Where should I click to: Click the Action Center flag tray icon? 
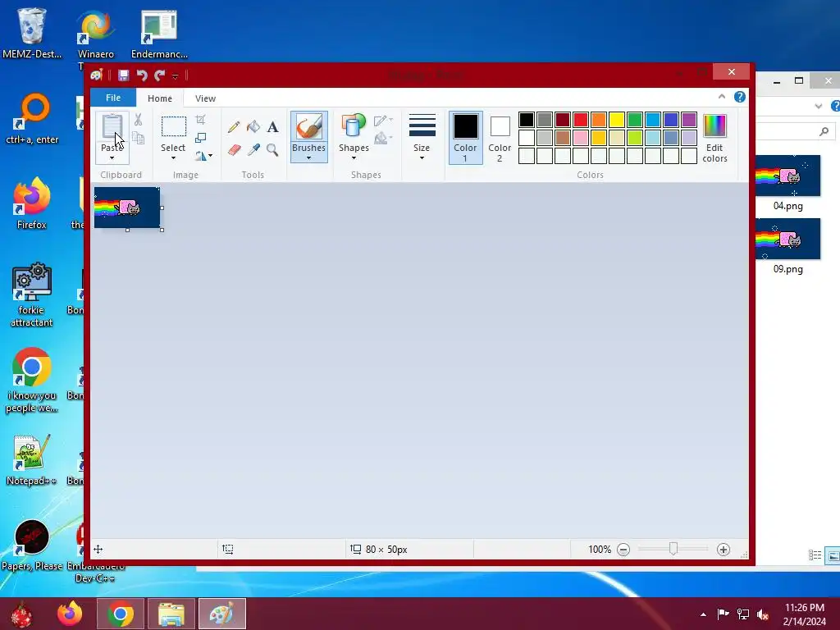[x=724, y=614]
